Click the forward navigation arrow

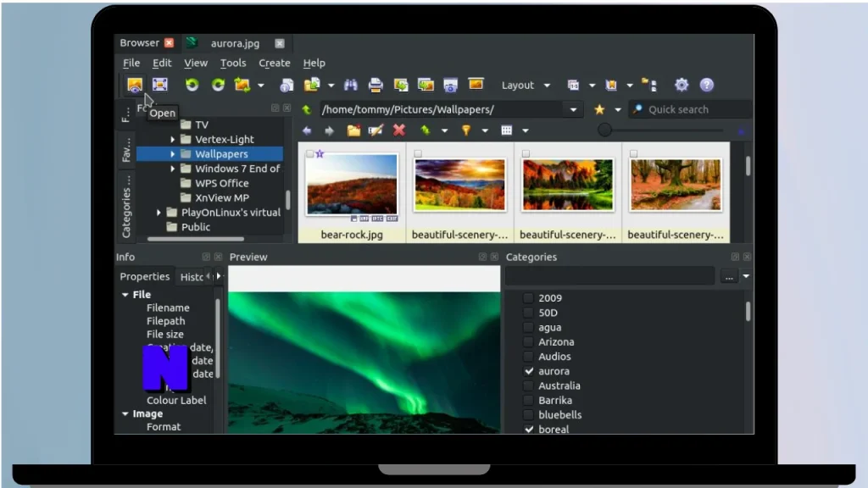(330, 130)
